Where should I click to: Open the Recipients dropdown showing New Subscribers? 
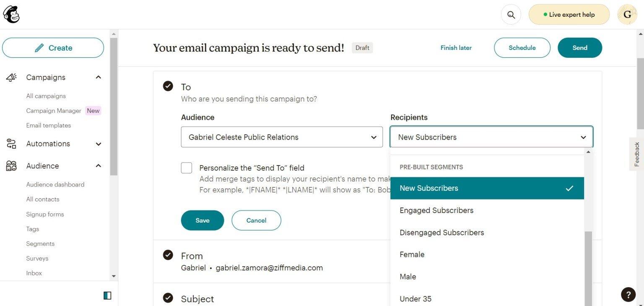coord(491,137)
